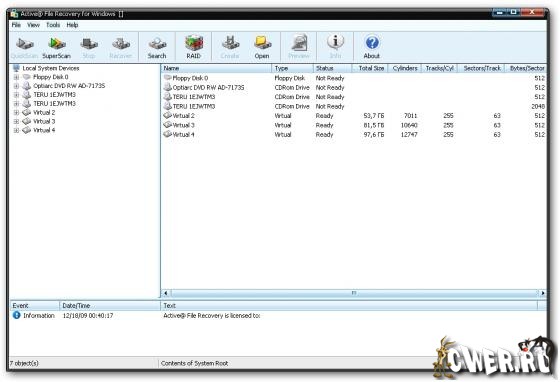The image size is (560, 382).
Task: Click the Info toolbar icon
Action: [335, 47]
